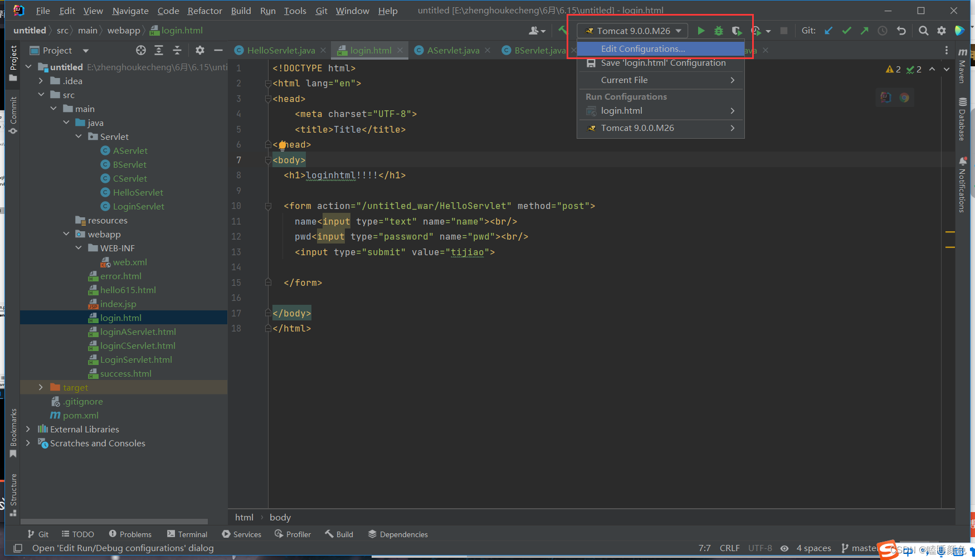
Task: Commit changes using the green checkmark Git icon
Action: (x=846, y=30)
